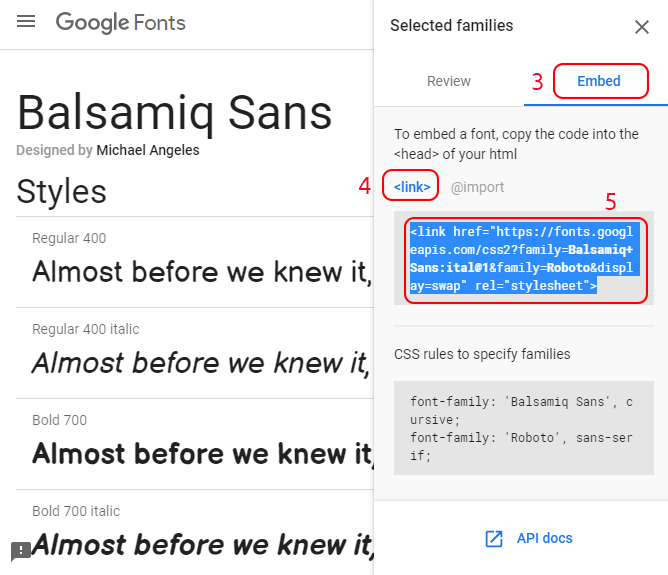668x575 pixels.
Task: Switch to the Review tab
Action: pos(449,81)
